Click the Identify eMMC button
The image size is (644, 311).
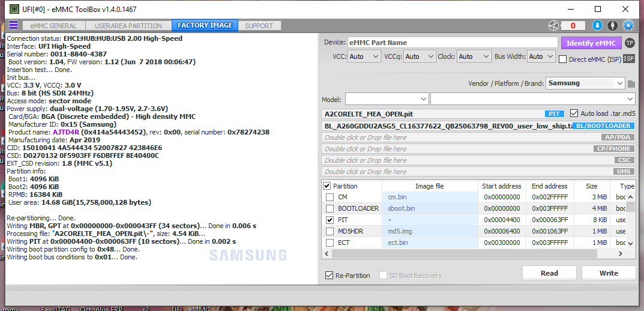coord(591,43)
